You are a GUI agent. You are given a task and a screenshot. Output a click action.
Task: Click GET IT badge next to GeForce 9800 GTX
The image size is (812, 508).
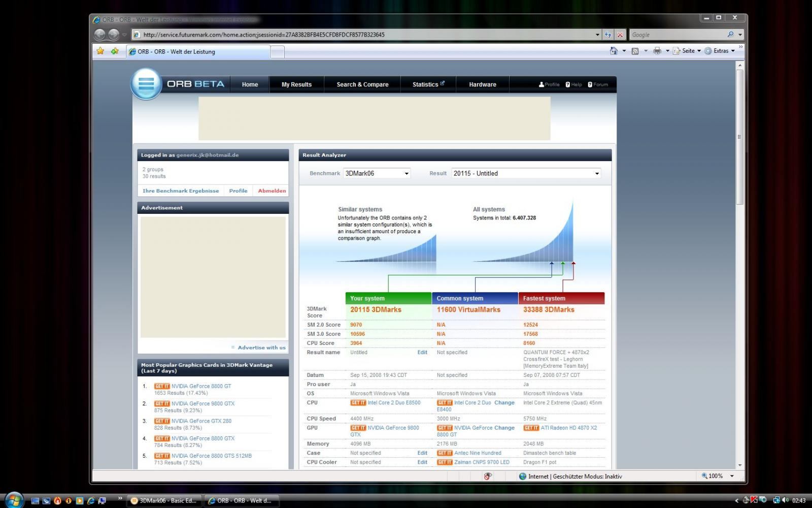tap(162, 403)
